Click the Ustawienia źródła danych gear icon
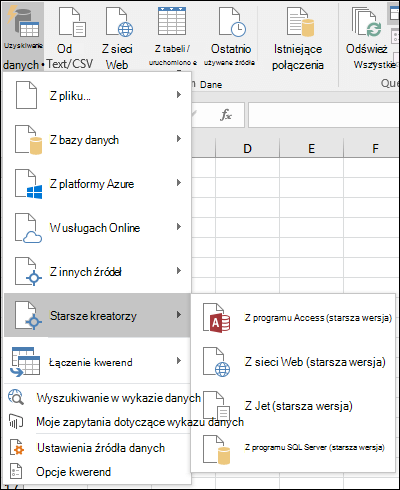 click(17, 447)
